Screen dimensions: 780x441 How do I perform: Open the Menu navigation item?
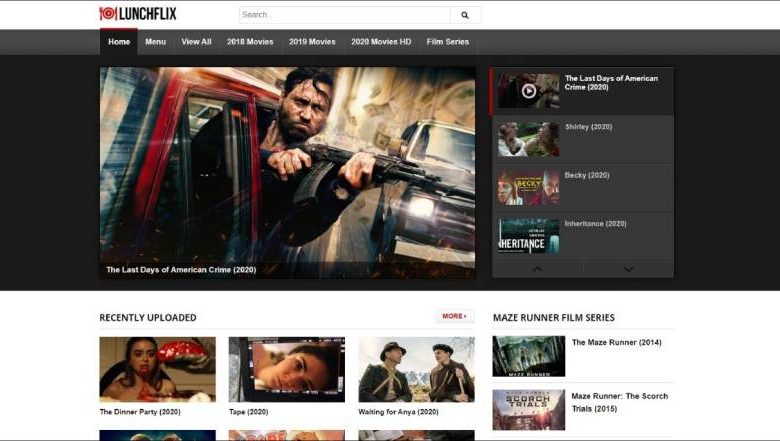pyautogui.click(x=155, y=42)
